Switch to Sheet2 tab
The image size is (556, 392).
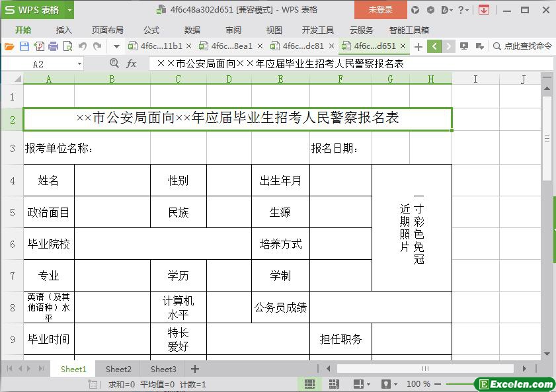point(118,369)
